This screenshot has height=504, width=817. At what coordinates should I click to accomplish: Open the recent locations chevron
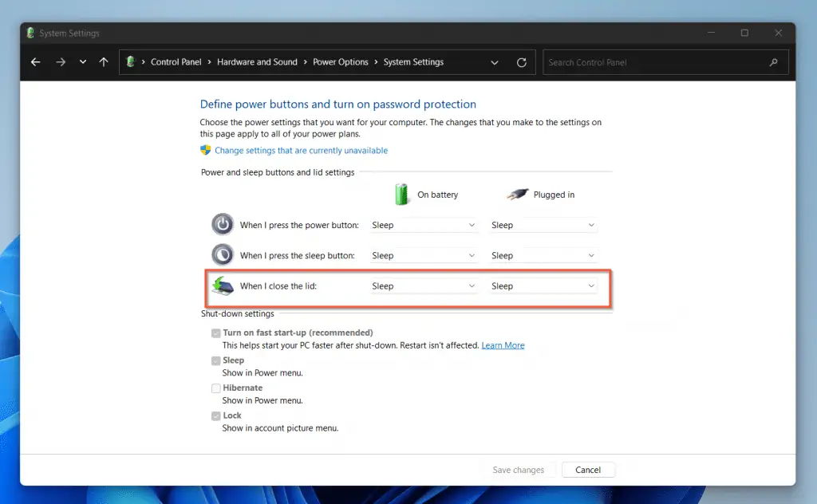click(83, 62)
